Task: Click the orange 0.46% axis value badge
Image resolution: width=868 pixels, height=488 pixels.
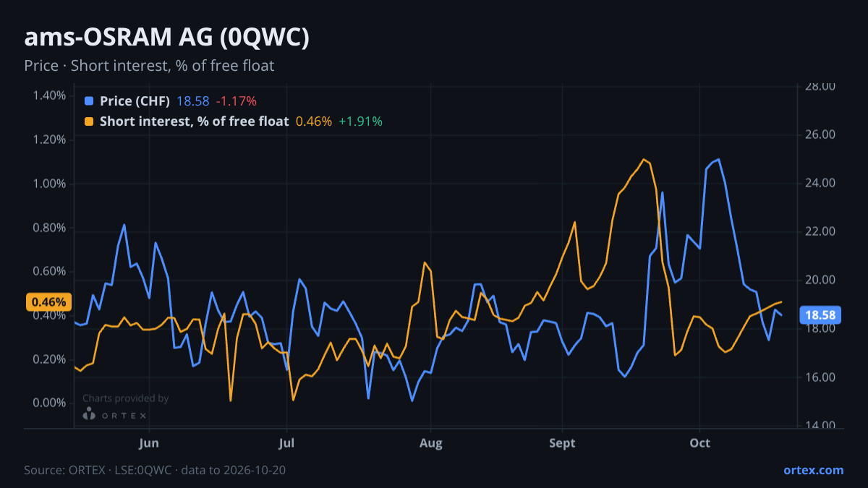Action: 49,301
